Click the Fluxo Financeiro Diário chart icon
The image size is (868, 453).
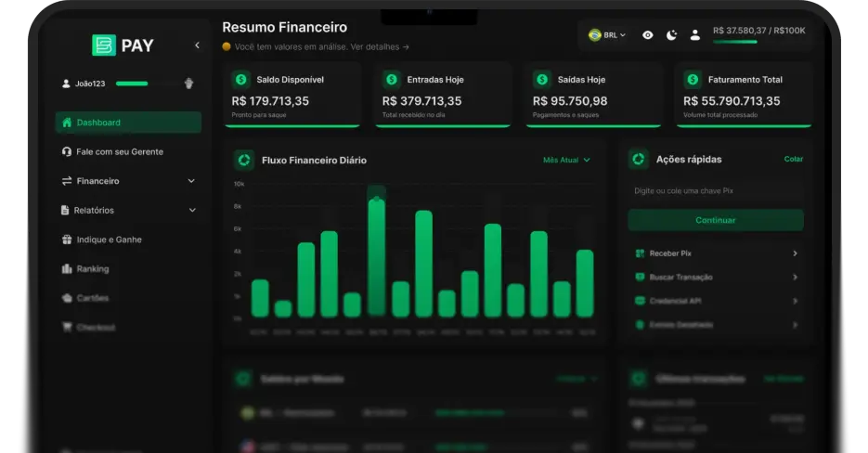(244, 161)
